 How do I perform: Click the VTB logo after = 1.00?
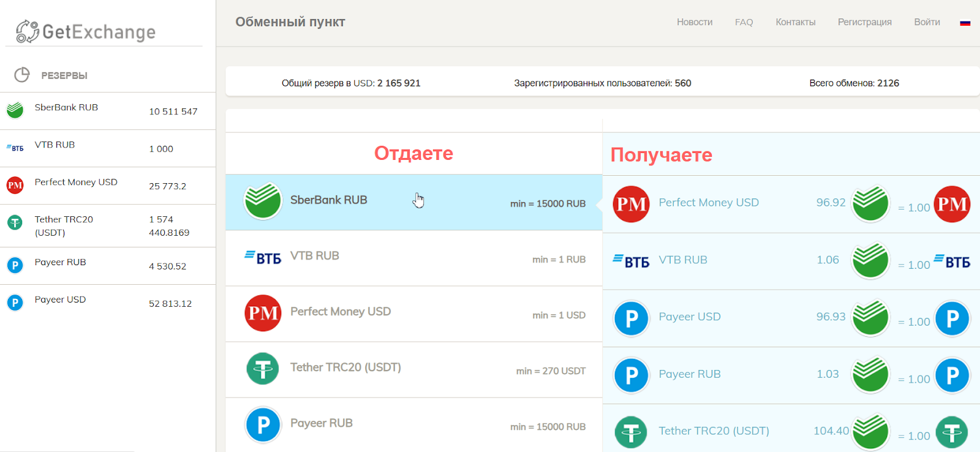(952, 262)
